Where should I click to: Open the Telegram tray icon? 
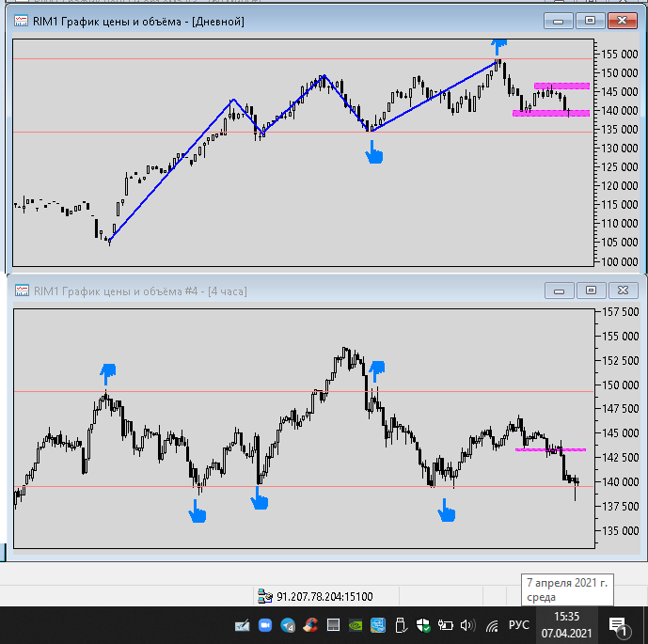[x=288, y=625]
